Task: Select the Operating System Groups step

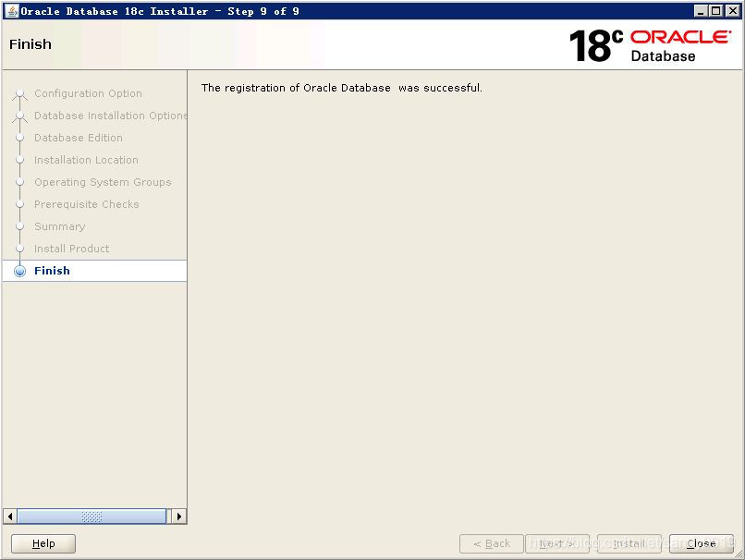Action: (x=103, y=182)
